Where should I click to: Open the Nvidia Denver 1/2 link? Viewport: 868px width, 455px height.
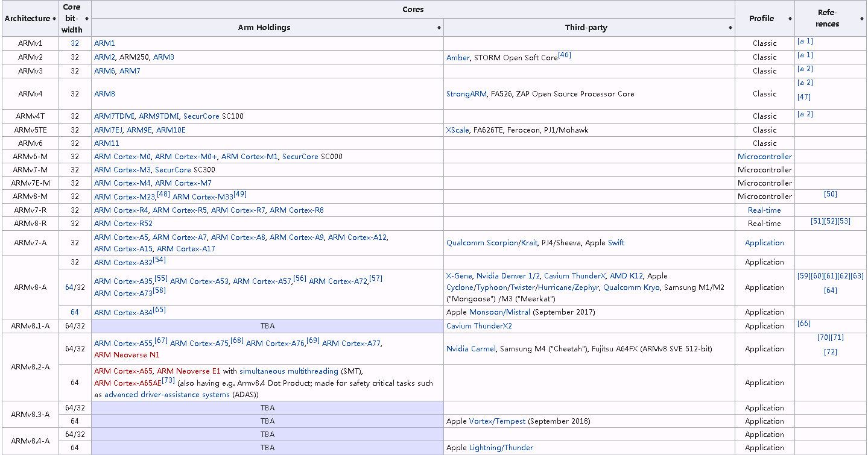point(508,276)
